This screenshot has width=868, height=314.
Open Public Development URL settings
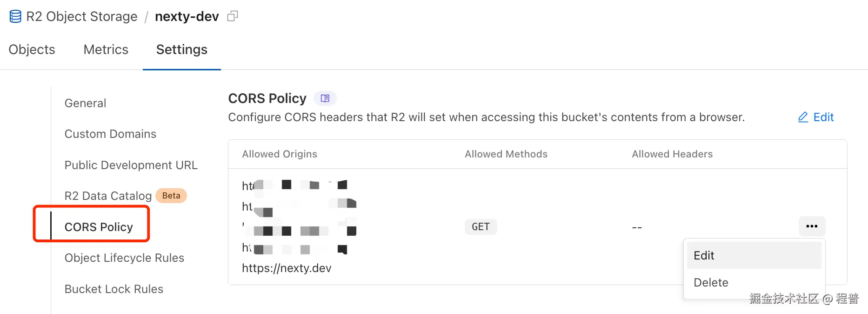(131, 165)
